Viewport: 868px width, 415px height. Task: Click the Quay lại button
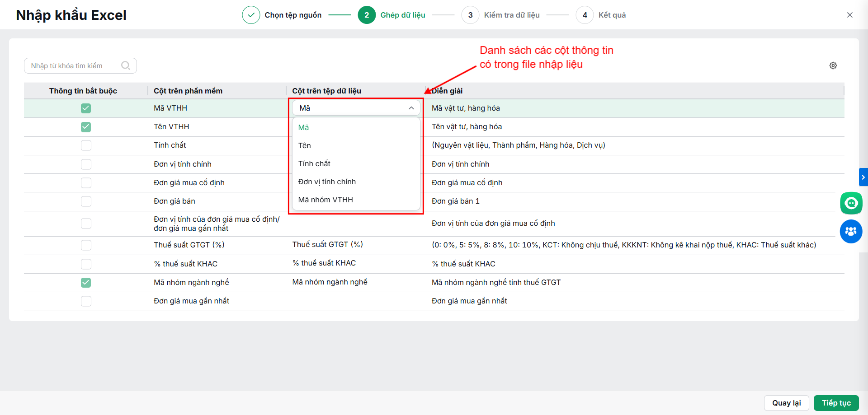786,403
